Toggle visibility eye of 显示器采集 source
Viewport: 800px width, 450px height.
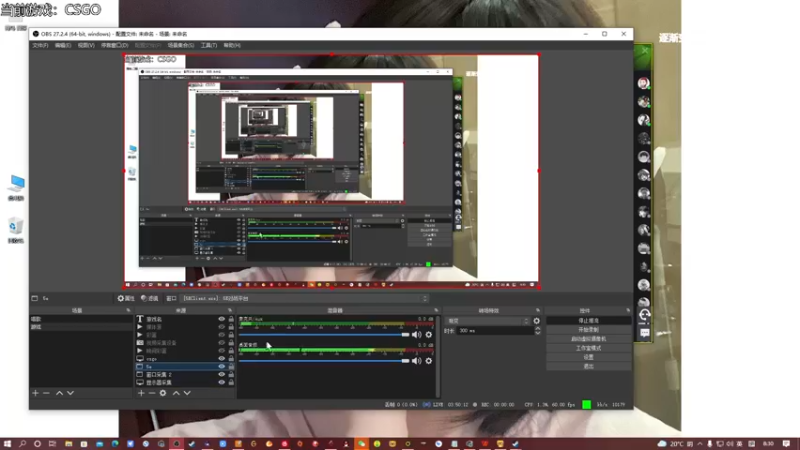click(x=221, y=382)
